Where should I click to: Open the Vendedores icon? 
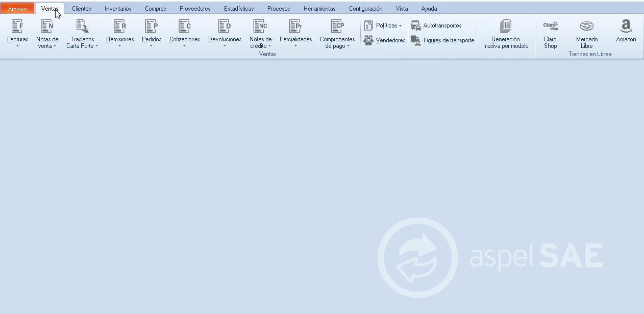tap(368, 40)
